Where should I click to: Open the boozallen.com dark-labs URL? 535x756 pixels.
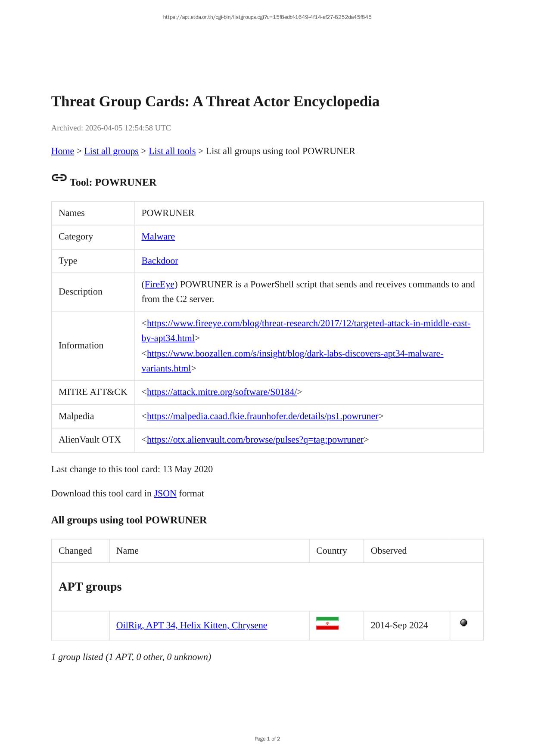[x=295, y=354]
